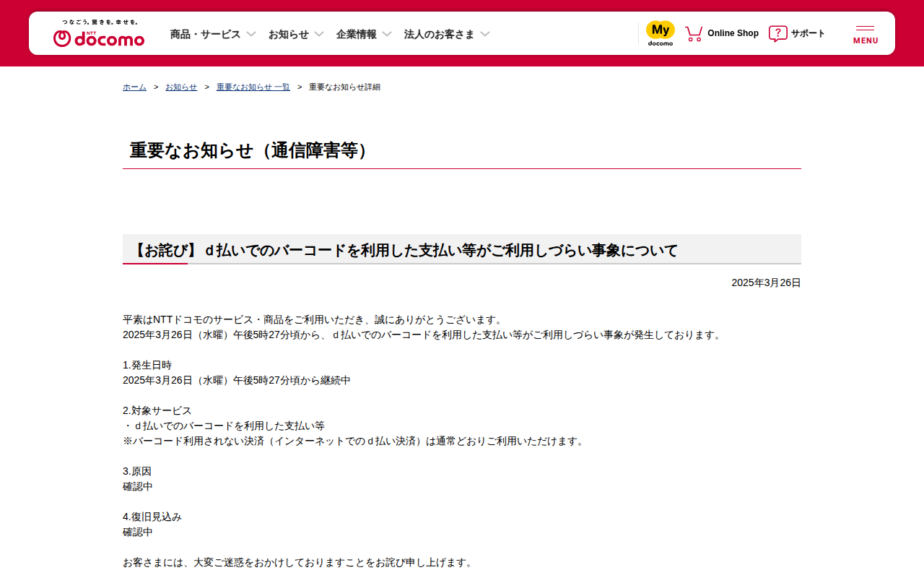The width and height of the screenshot is (924, 578).
Task: Expand the chevron next to 商品・サービス
Action: (251, 34)
